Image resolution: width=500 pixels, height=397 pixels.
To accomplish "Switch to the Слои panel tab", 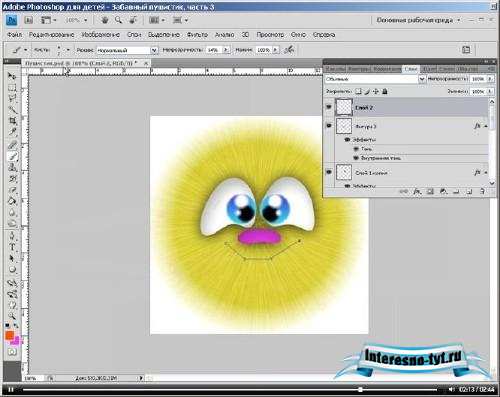I will [411, 69].
